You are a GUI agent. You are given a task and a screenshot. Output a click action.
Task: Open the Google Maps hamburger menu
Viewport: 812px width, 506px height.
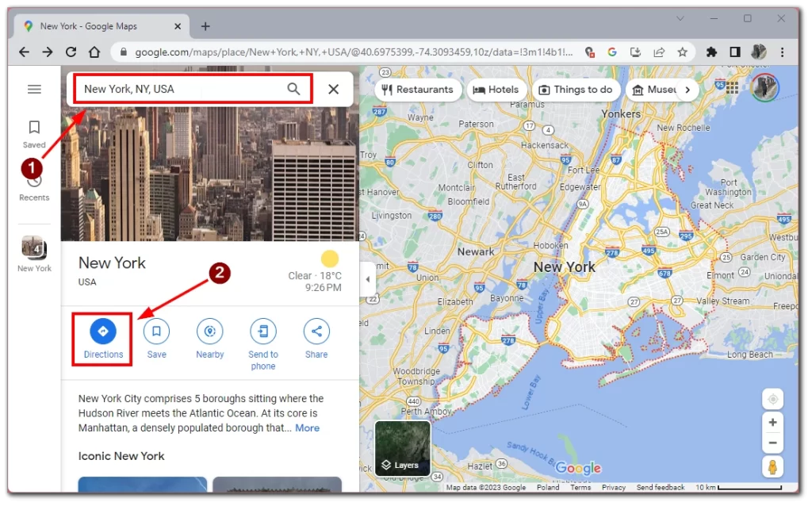[x=34, y=89]
